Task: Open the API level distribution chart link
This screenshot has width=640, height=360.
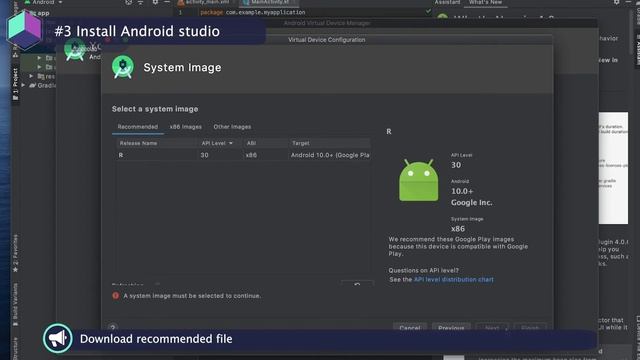Action: click(453, 280)
